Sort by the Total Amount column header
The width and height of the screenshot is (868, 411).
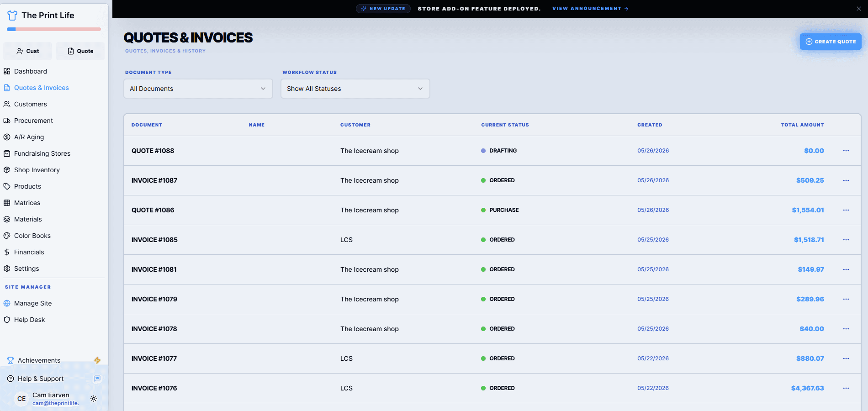coord(802,125)
